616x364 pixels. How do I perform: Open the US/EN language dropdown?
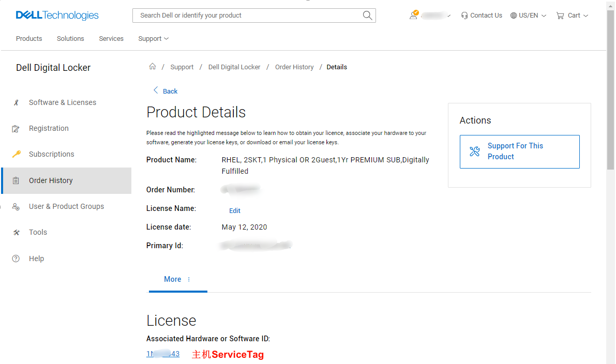coord(528,16)
